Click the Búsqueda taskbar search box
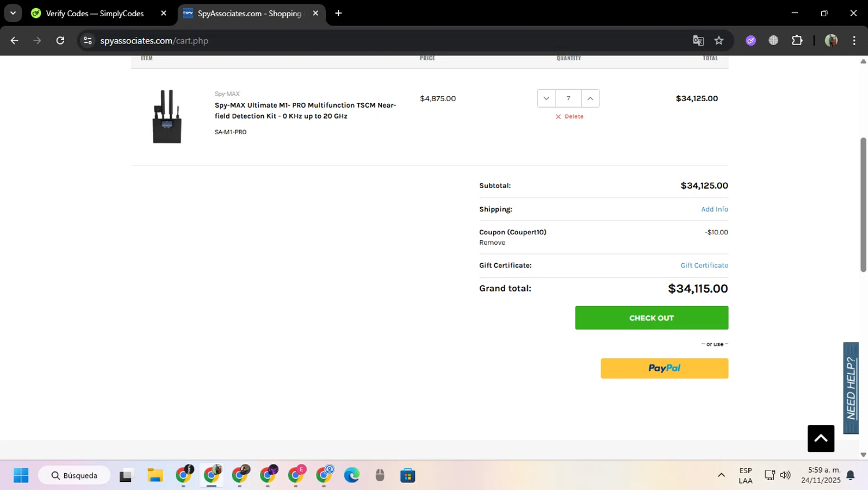This screenshot has height=490, width=868. [x=74, y=476]
